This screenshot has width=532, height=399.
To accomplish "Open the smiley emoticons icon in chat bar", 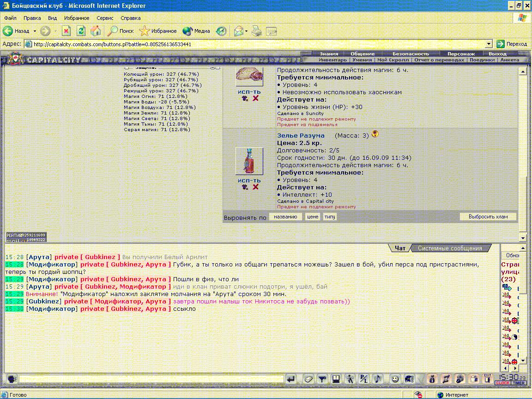I will pyautogui.click(x=395, y=379).
